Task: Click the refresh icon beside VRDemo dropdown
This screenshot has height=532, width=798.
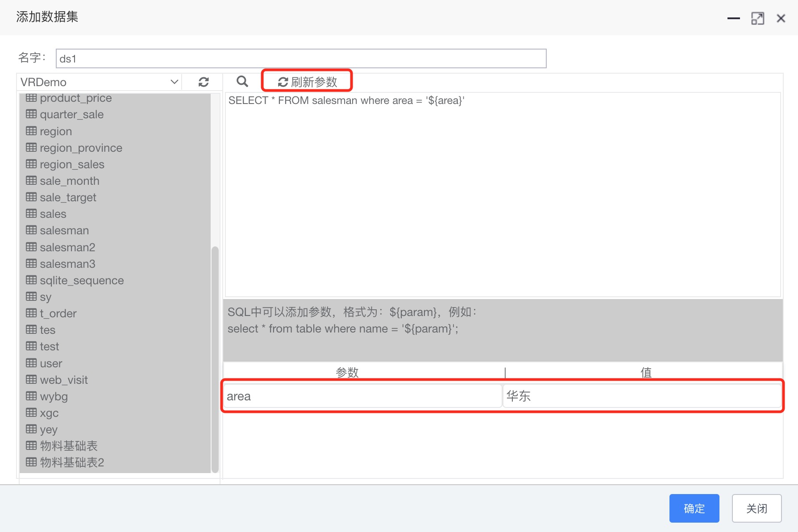Action: pyautogui.click(x=204, y=82)
